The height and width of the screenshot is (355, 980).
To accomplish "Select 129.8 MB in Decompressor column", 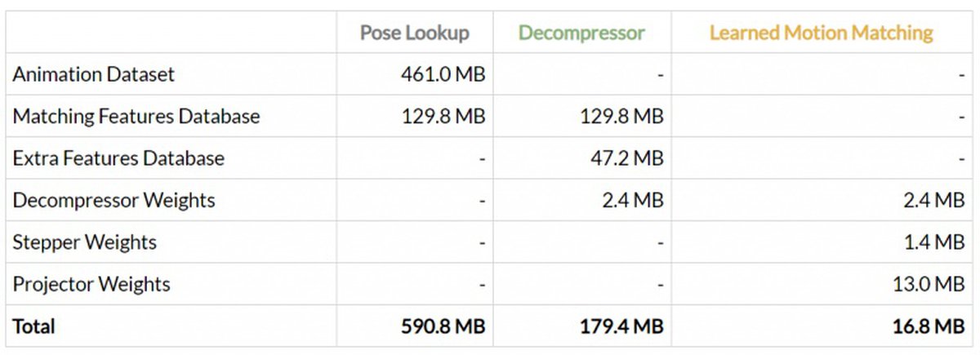I will (x=621, y=117).
